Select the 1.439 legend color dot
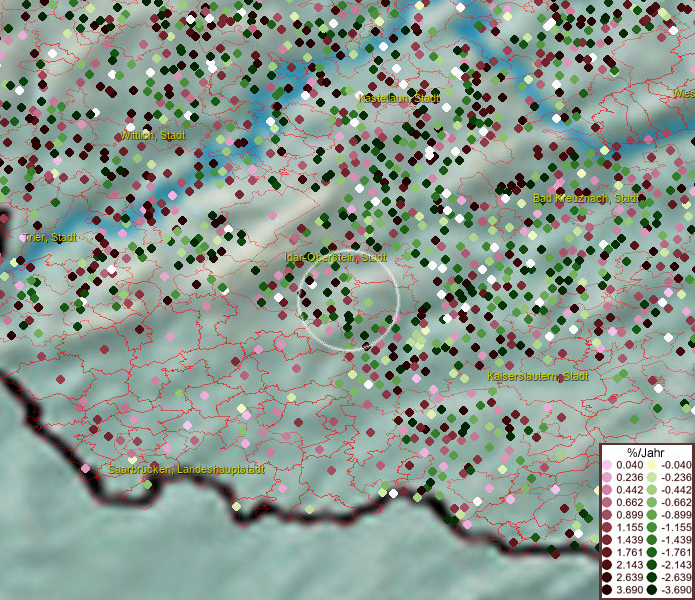695x600 pixels. [607, 540]
